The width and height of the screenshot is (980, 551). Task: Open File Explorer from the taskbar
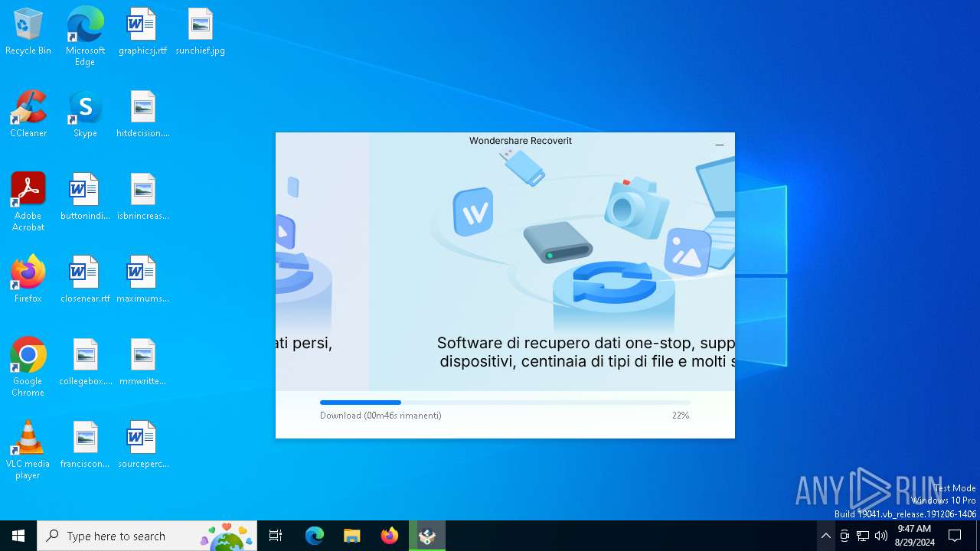pyautogui.click(x=352, y=536)
